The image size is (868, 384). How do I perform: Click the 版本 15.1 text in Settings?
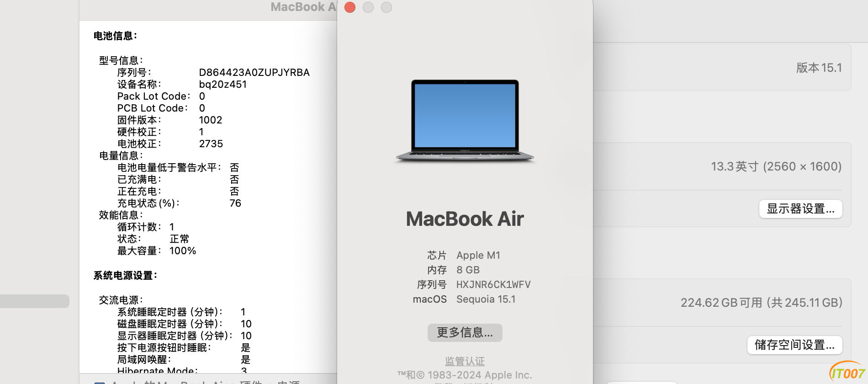click(x=819, y=68)
